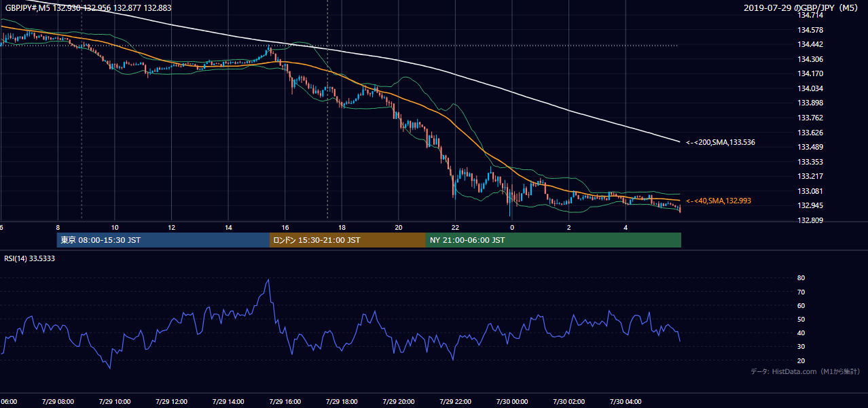Screen dimensions: 868x408
Task: Click the bottom time label 7/29 18:00
Action: pos(342,401)
